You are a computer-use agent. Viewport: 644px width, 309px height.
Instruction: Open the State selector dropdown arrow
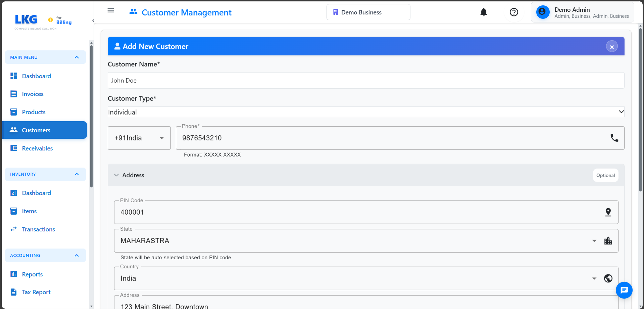click(x=595, y=240)
